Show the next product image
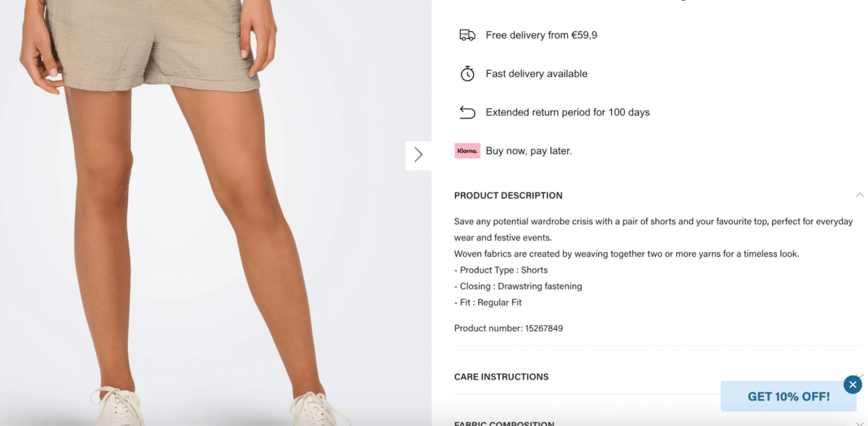 click(x=418, y=155)
